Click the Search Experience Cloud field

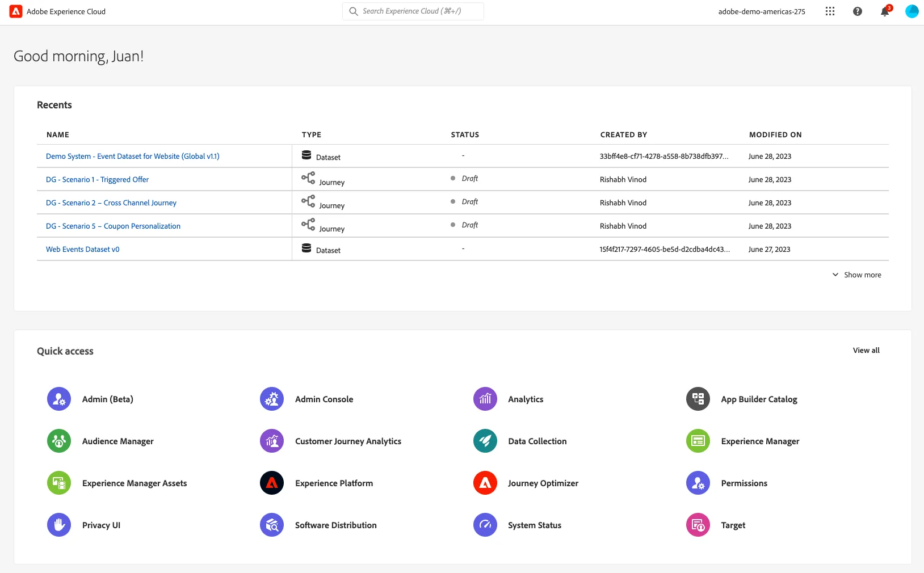pos(413,11)
